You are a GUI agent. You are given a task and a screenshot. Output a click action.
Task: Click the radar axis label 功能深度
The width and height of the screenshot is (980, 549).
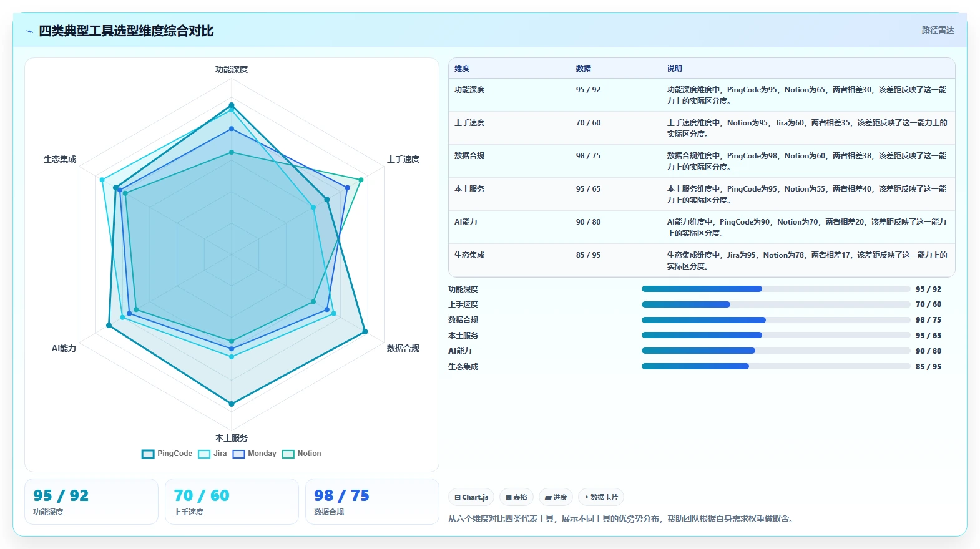point(232,69)
